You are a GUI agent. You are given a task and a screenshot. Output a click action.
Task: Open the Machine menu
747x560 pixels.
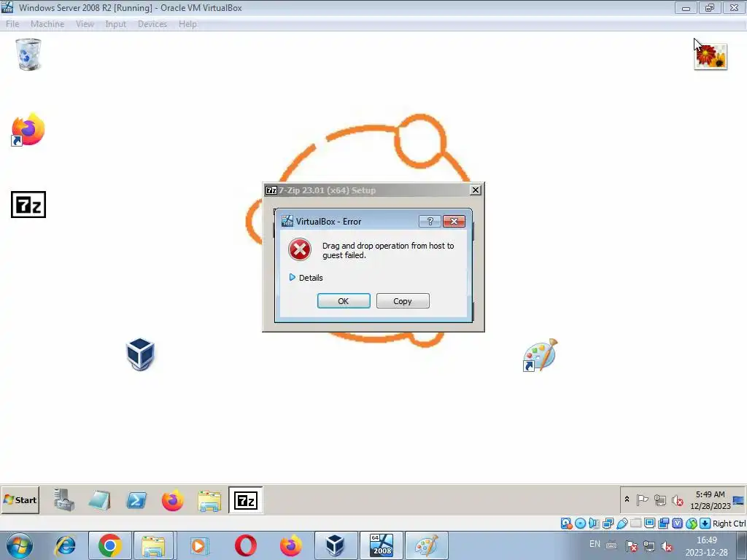[47, 24]
